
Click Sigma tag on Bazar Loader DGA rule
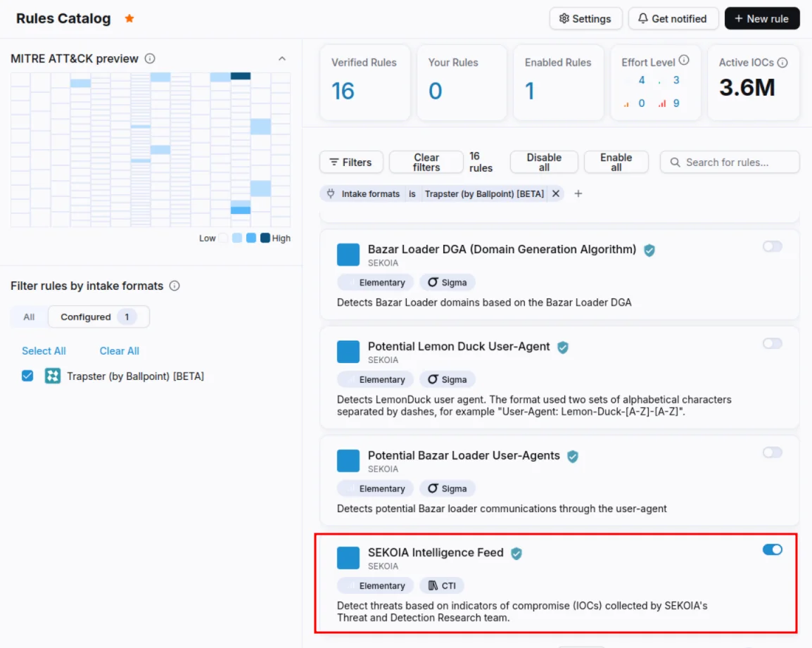(448, 282)
